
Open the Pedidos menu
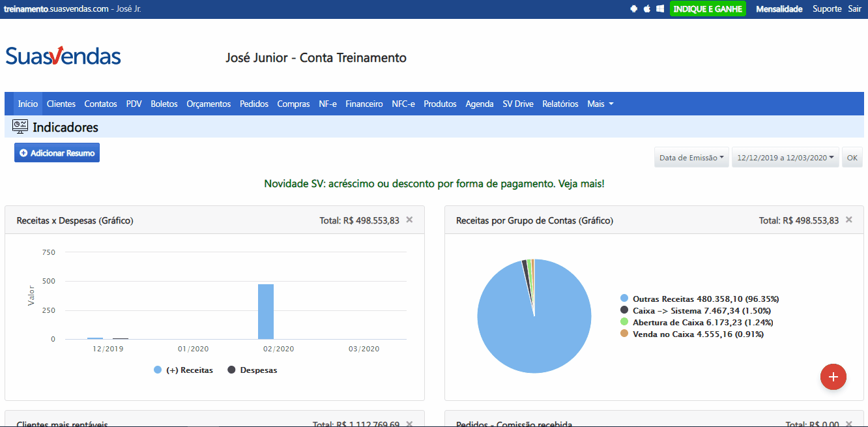tap(254, 104)
